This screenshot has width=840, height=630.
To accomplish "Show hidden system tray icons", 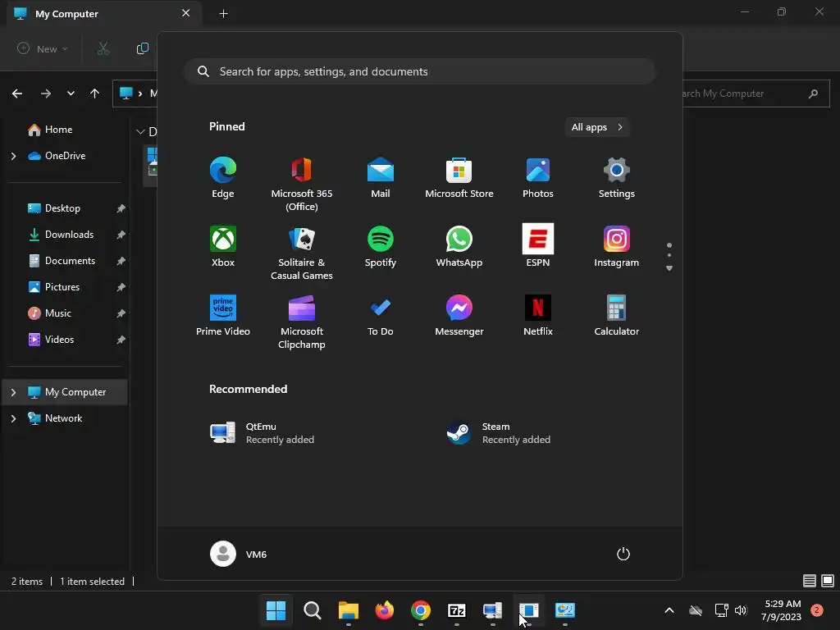I will tap(669, 610).
